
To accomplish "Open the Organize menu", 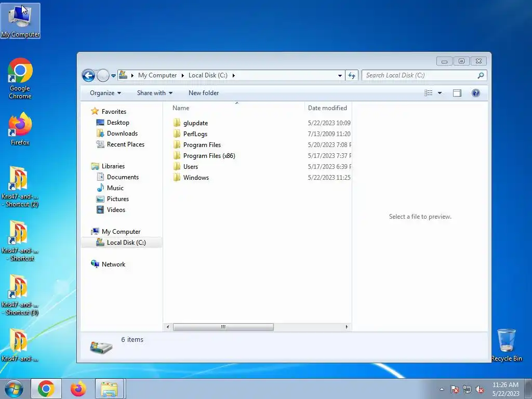I will [105, 93].
